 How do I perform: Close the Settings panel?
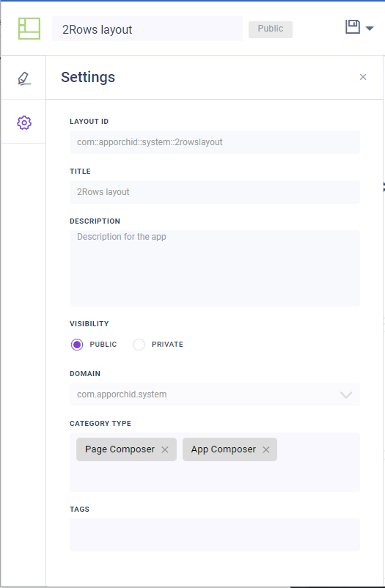coord(363,77)
